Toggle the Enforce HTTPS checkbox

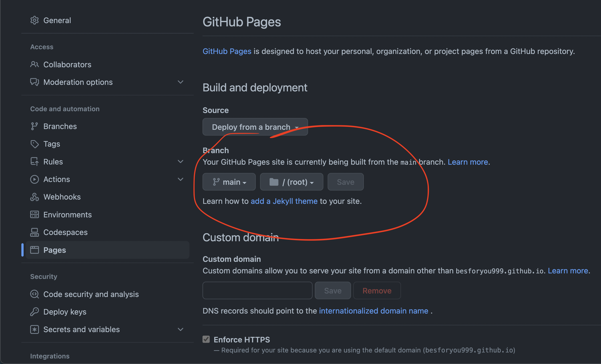click(x=206, y=339)
